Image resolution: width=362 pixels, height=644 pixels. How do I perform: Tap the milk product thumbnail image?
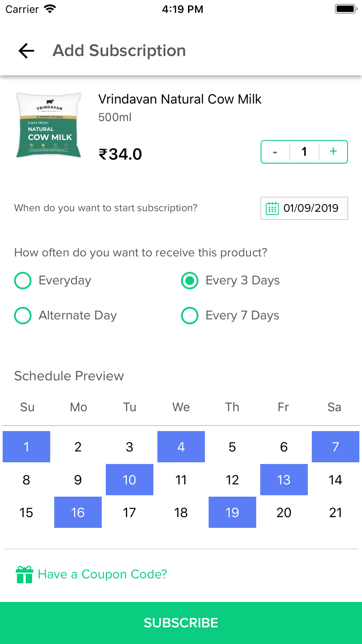pos(49,125)
